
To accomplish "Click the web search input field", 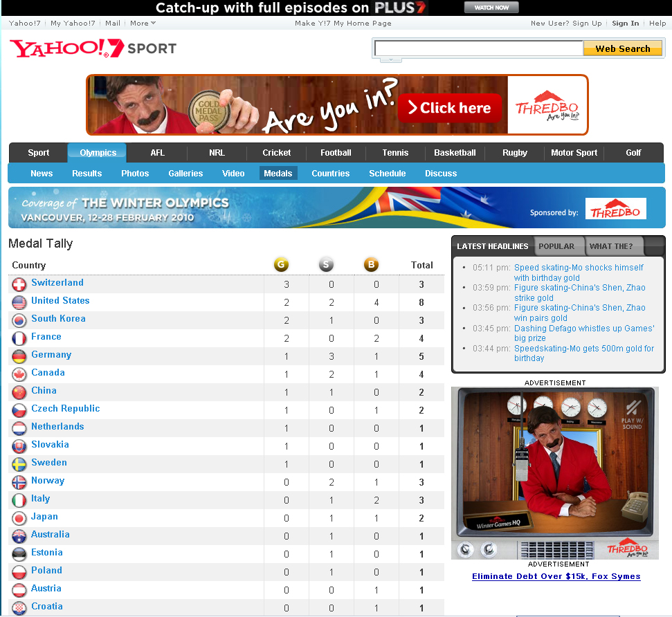I will [479, 48].
